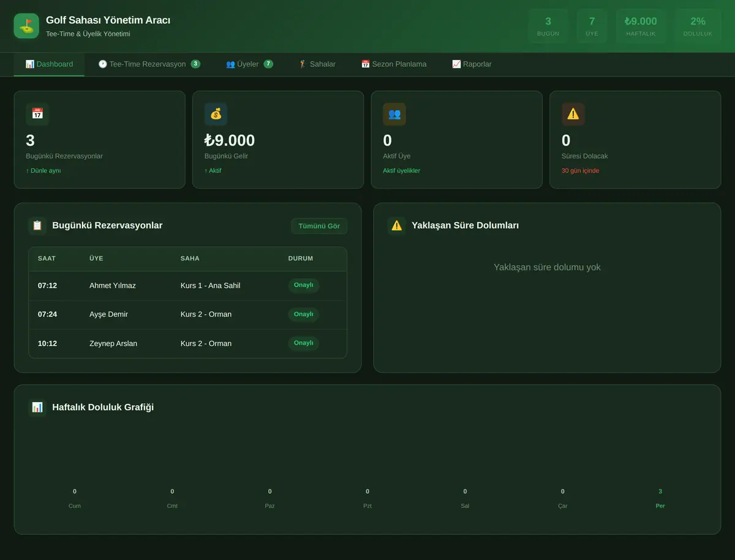The width and height of the screenshot is (735, 560).
Task: Click the clipboard icon beside Bugünkü Rezervasyonlar
Action: point(37,225)
